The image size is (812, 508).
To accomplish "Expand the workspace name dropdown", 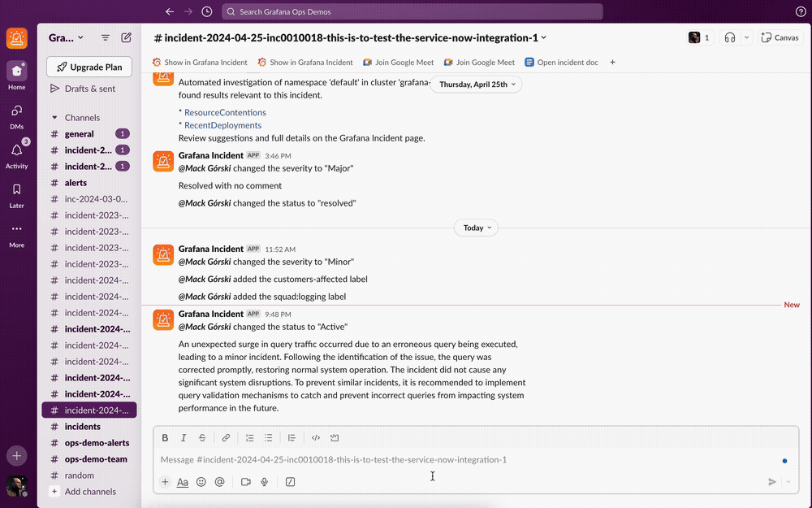I will coord(66,37).
